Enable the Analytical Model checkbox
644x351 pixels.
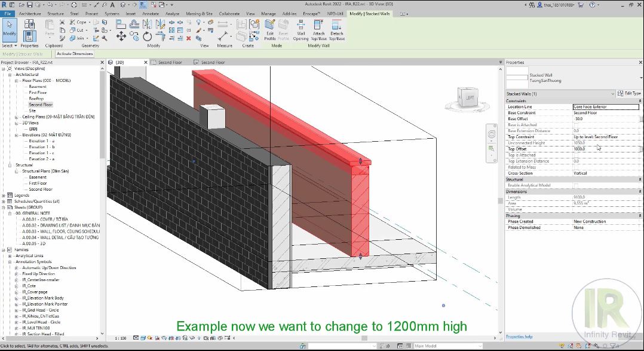576,185
